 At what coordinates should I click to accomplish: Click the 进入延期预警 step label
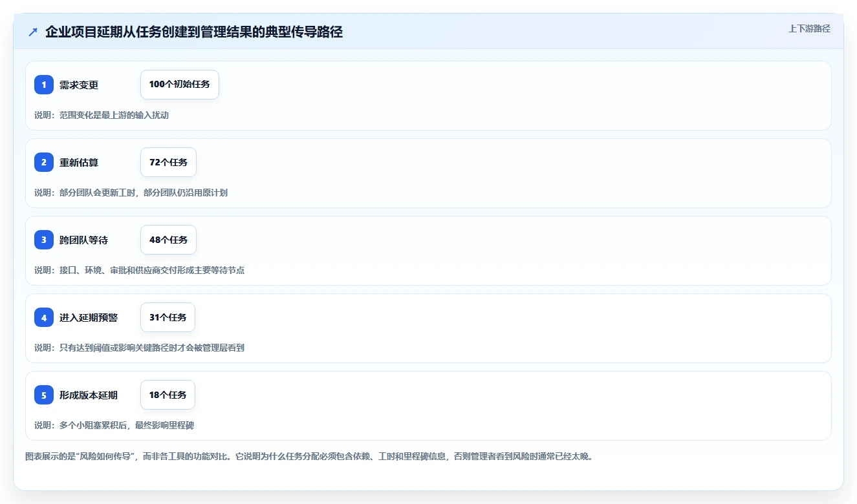89,317
